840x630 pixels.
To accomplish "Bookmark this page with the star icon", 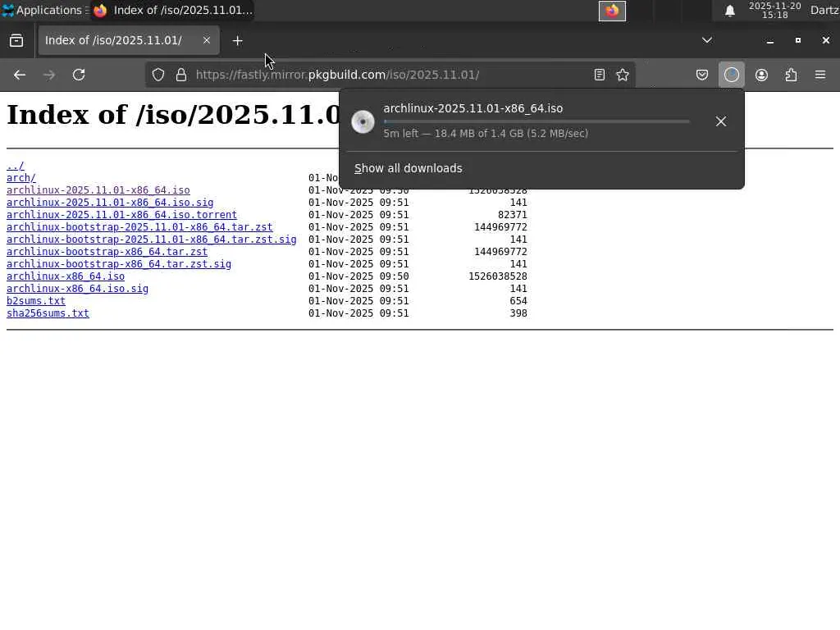I will pyautogui.click(x=623, y=75).
